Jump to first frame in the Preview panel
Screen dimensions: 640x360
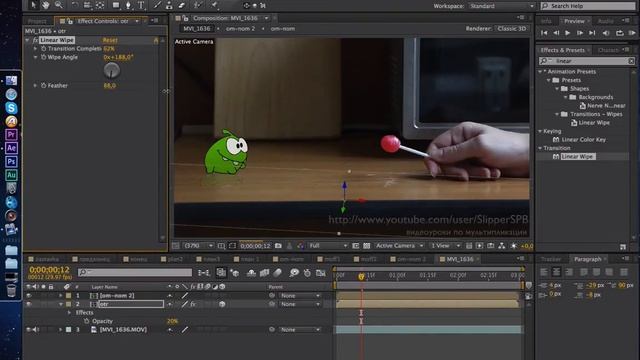(544, 33)
